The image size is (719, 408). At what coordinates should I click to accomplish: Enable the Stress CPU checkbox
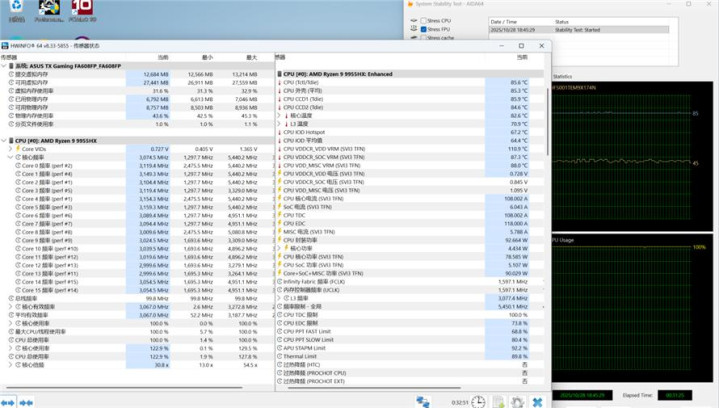click(x=421, y=21)
